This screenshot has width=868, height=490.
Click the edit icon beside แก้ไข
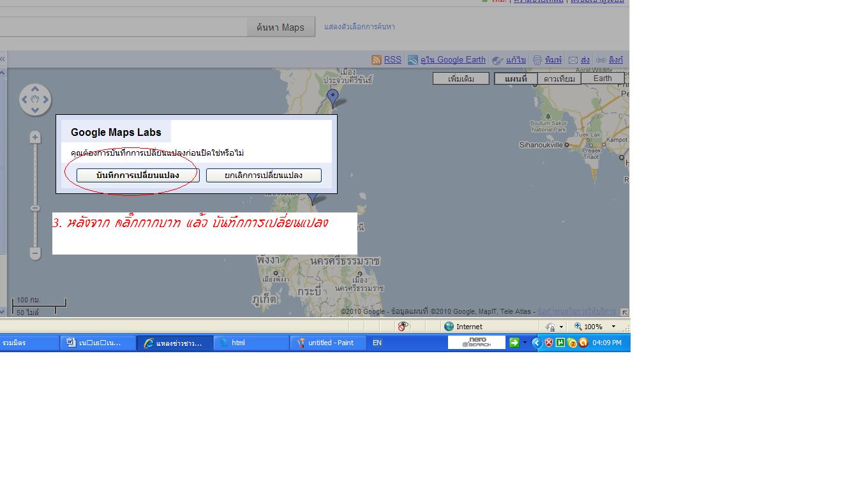click(498, 60)
